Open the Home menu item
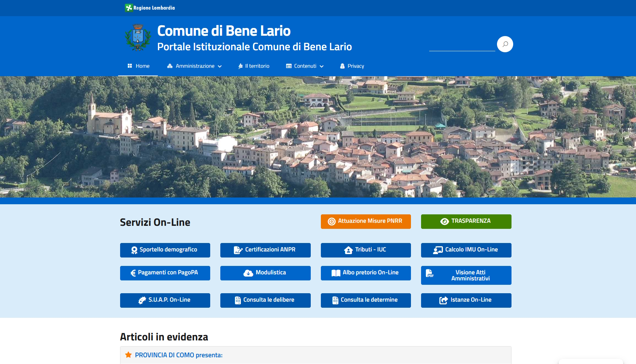The width and height of the screenshot is (636, 364). point(138,66)
